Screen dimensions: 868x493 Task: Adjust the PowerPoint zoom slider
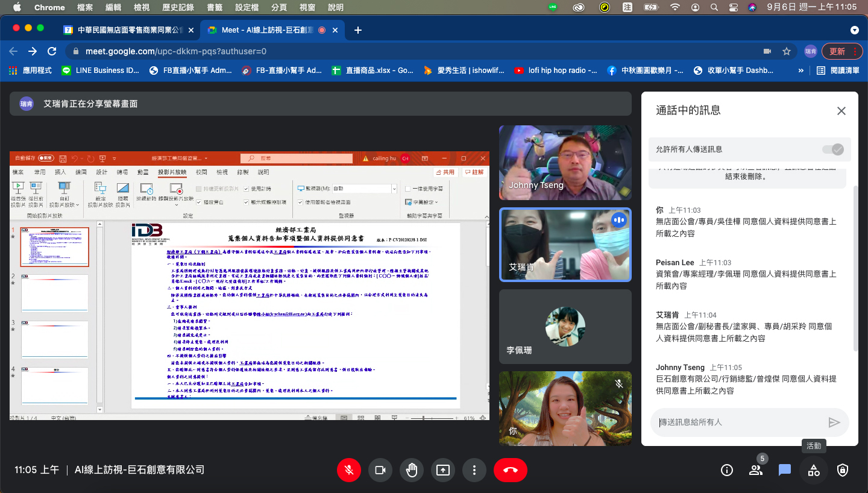424,418
